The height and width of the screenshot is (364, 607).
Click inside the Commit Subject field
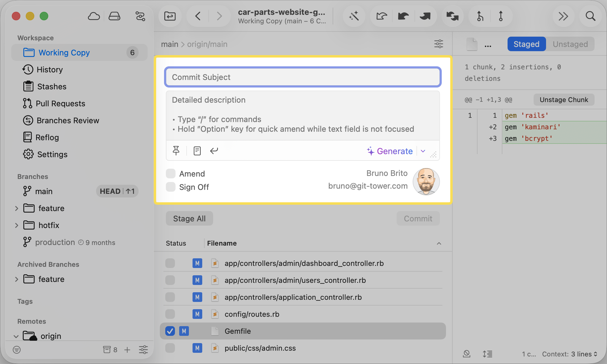point(302,77)
